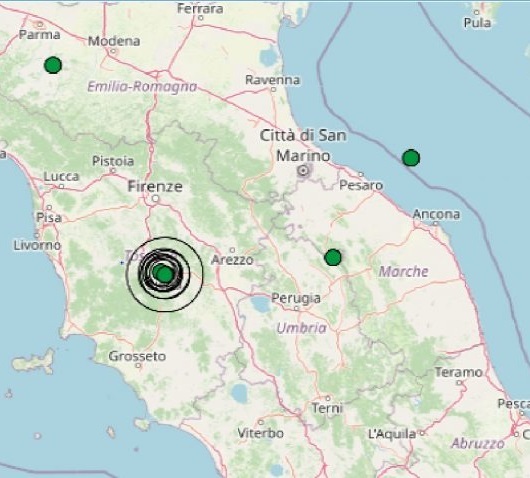Click the green marker west of Marche label
The height and width of the screenshot is (478, 530).
click(x=333, y=258)
